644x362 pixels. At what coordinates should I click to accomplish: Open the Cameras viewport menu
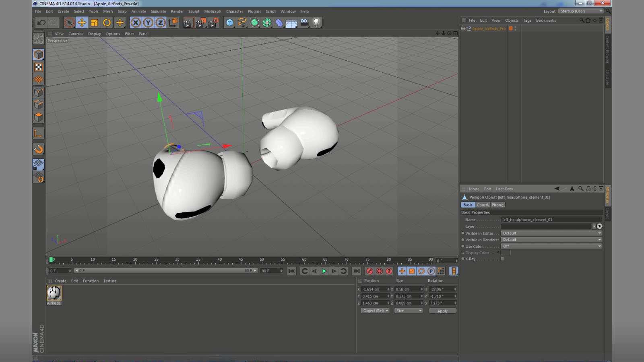tap(76, 34)
